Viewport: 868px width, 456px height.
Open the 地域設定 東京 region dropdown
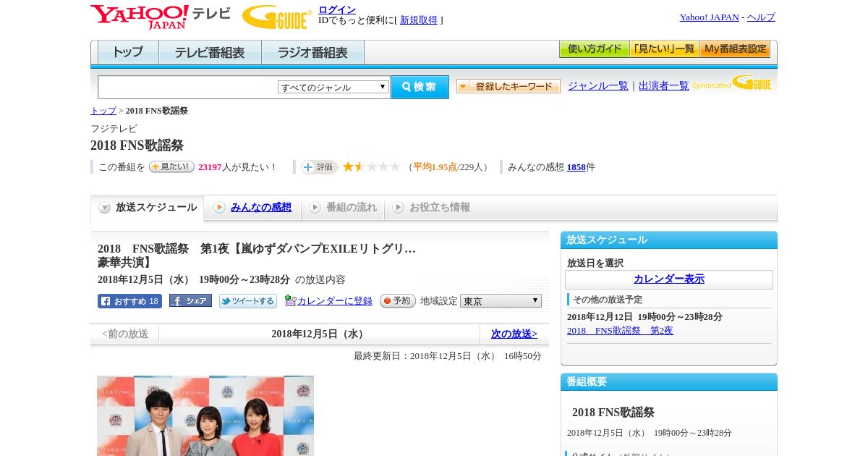[x=501, y=300]
